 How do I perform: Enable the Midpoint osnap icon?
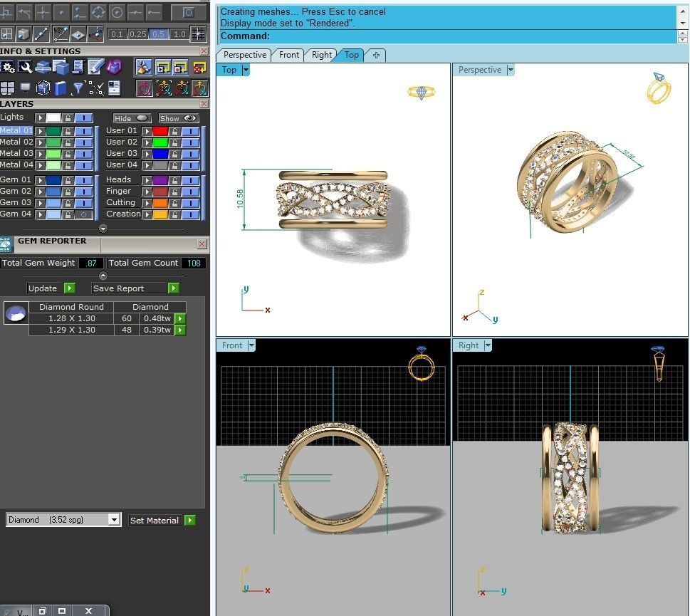(135, 12)
